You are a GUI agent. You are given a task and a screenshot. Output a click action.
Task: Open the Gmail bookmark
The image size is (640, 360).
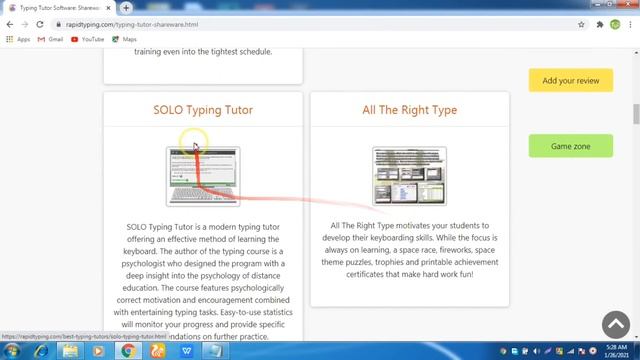tap(50, 39)
